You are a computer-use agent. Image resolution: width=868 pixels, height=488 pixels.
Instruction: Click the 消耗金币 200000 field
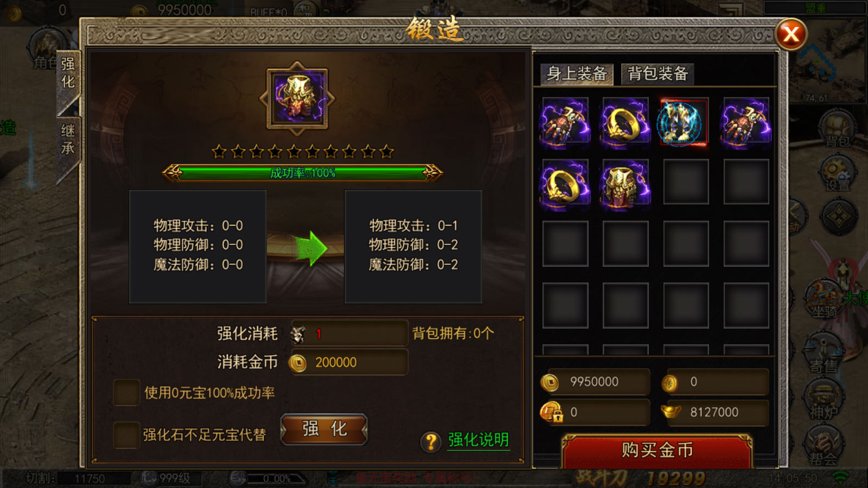pos(349,362)
